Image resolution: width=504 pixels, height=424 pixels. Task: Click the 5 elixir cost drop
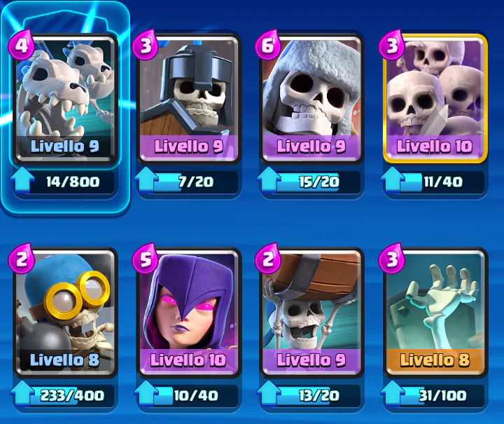[145, 259]
